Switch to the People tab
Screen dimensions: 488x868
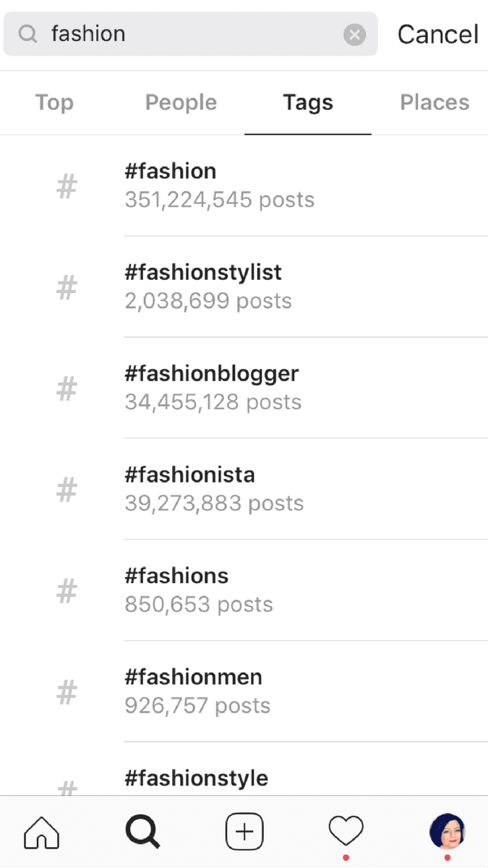click(x=180, y=103)
